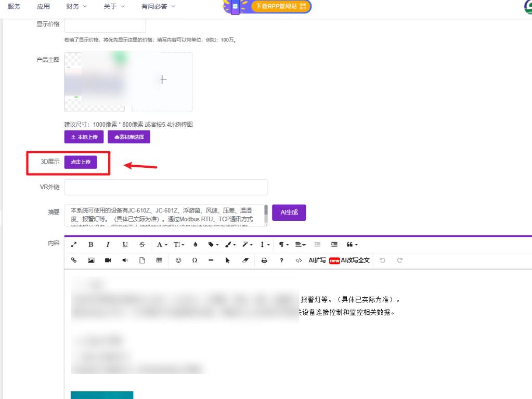Increase indent in editor
The image size is (532, 399).
coord(334,244)
